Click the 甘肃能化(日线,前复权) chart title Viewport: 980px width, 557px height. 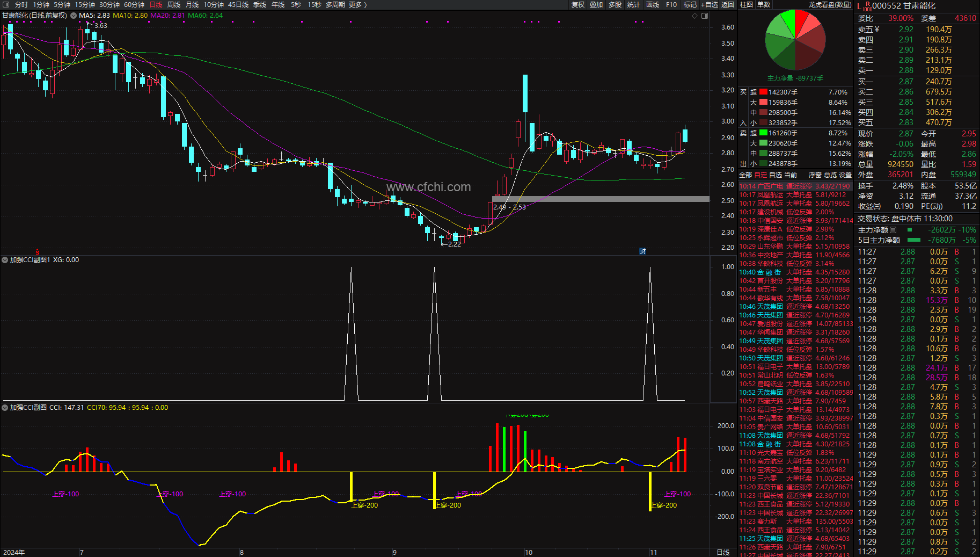pyautogui.click(x=35, y=16)
